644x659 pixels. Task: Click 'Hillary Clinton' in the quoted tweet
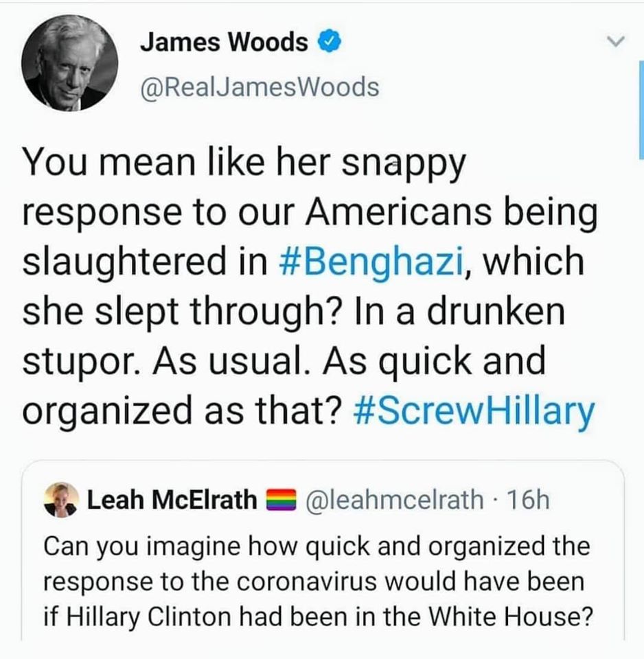pyautogui.click(x=149, y=616)
